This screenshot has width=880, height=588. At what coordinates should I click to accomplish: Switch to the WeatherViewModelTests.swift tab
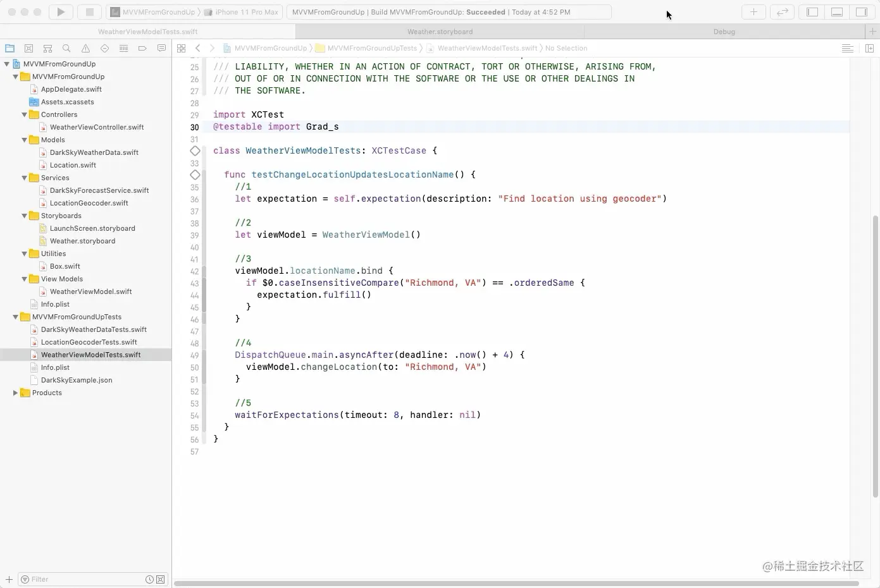(147, 32)
